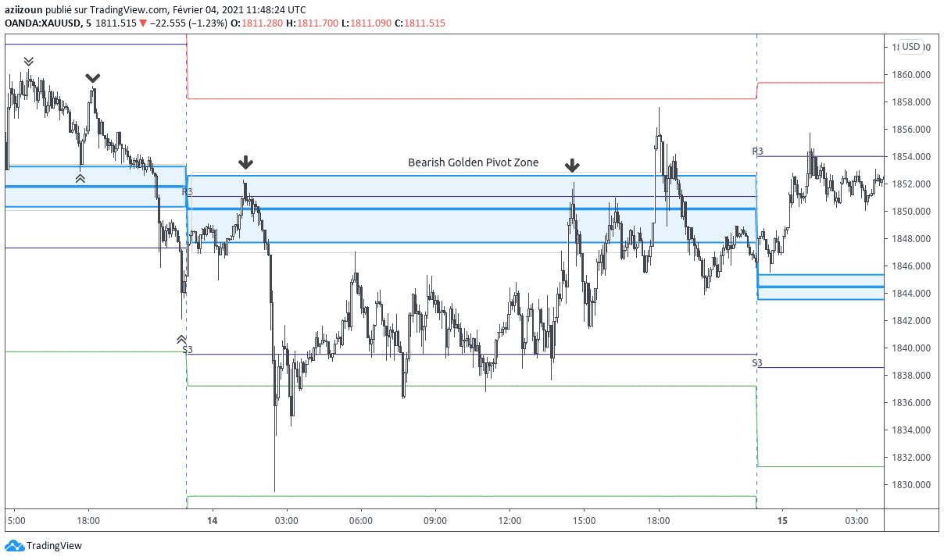Click the 15 date label on time axis
Viewport: 944px width, 560px height.
point(782,520)
